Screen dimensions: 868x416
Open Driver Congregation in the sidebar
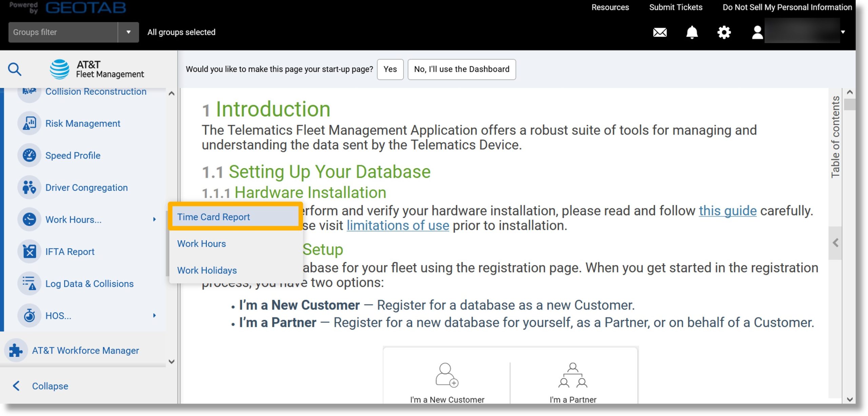click(x=86, y=187)
